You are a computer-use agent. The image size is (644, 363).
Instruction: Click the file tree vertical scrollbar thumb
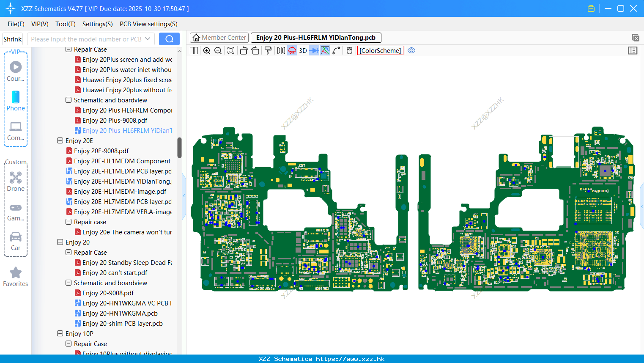coord(179,147)
